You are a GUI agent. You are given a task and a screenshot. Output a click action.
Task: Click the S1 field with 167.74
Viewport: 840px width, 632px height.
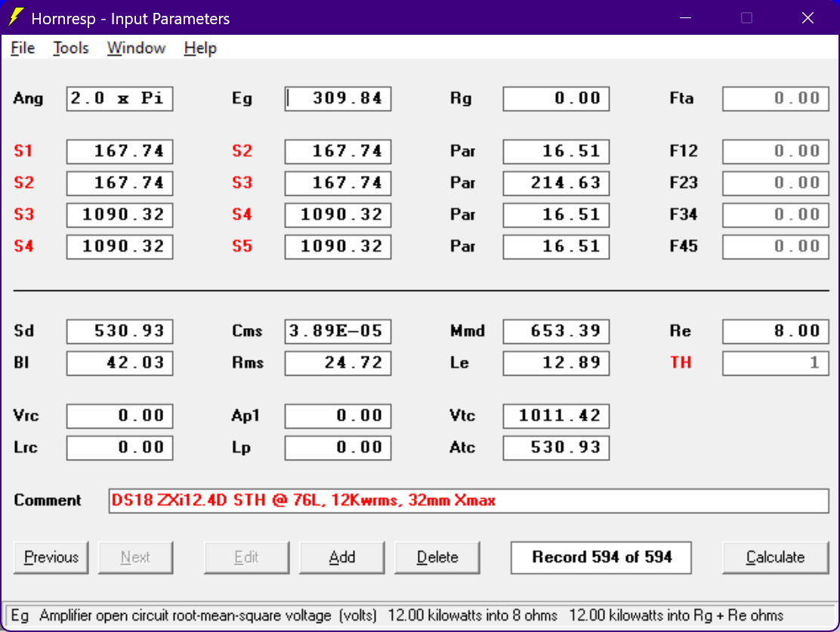[x=119, y=151]
